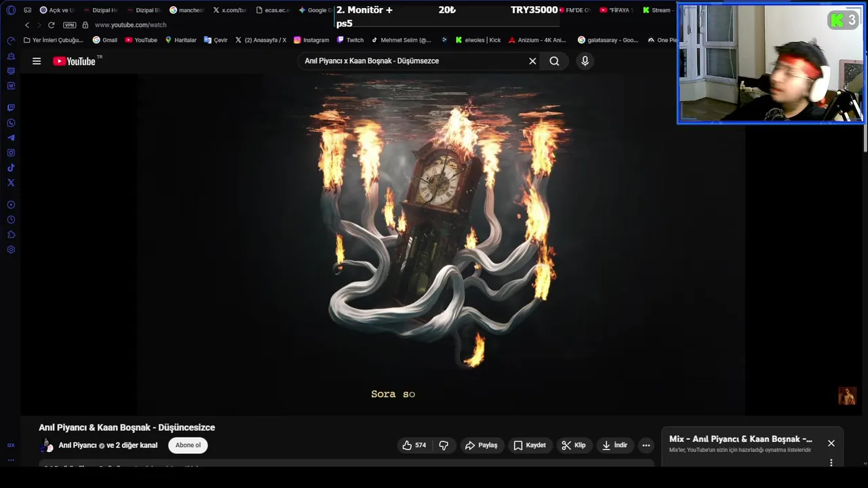This screenshot has width=868, height=488.
Task: Open Extensions cube icon in sidebar
Action: [x=11, y=235]
